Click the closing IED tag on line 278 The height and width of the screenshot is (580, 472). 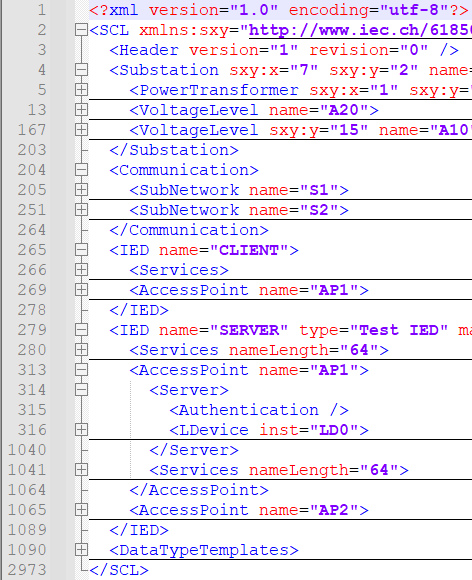coord(139,310)
